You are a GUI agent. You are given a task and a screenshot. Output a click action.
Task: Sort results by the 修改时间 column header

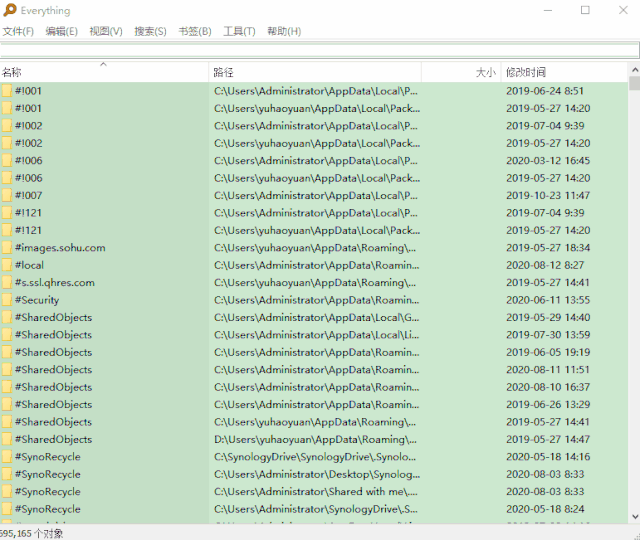pos(564,72)
